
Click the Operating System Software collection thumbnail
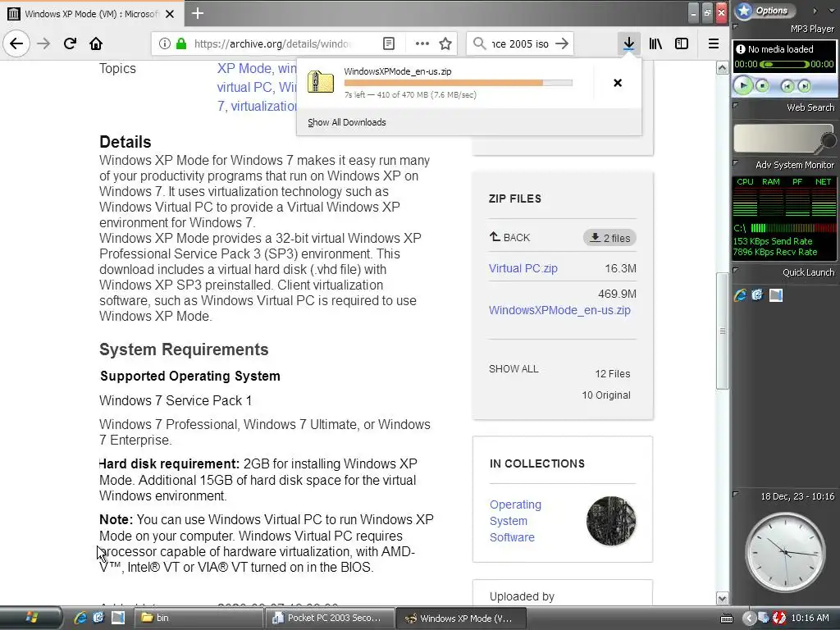pyautogui.click(x=610, y=521)
